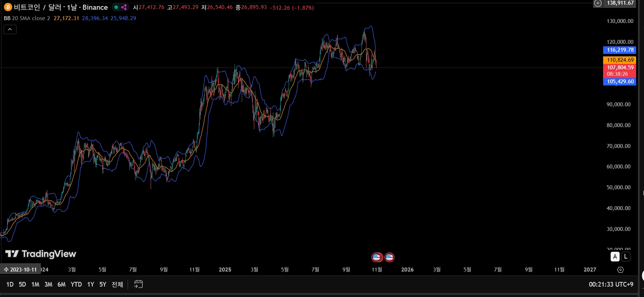
Task: Click the 2026 label on the time axis
Action: pos(407,270)
